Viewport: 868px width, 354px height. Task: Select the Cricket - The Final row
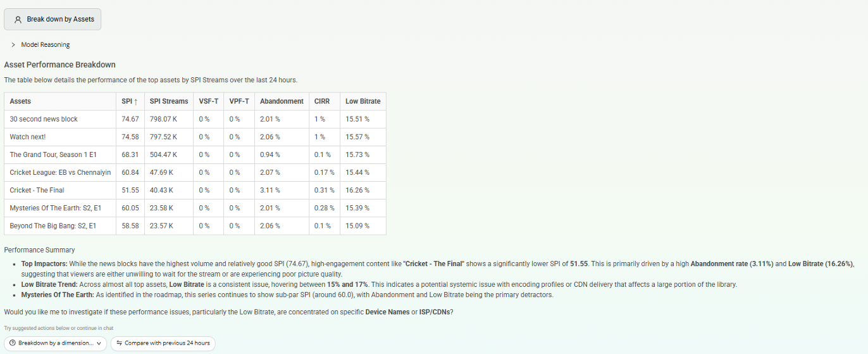[195, 190]
